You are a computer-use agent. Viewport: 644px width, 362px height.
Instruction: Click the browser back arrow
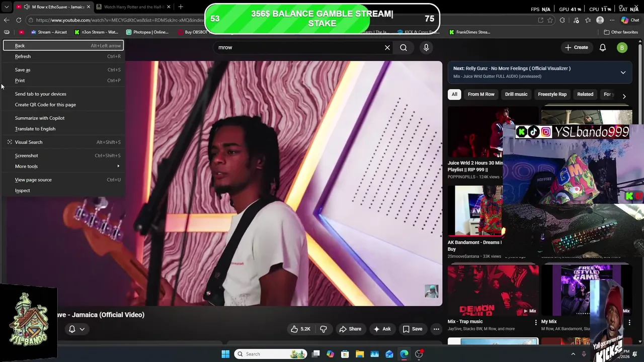coord(6,20)
